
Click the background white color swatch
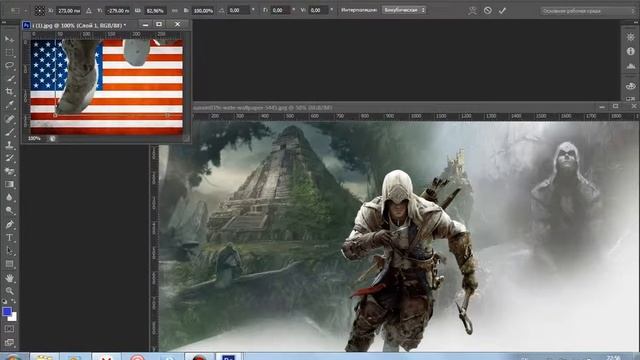[x=14, y=317]
